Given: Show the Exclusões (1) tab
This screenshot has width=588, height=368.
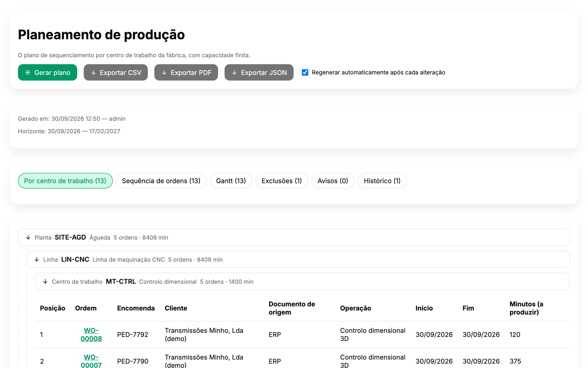Looking at the screenshot, I should [282, 181].
